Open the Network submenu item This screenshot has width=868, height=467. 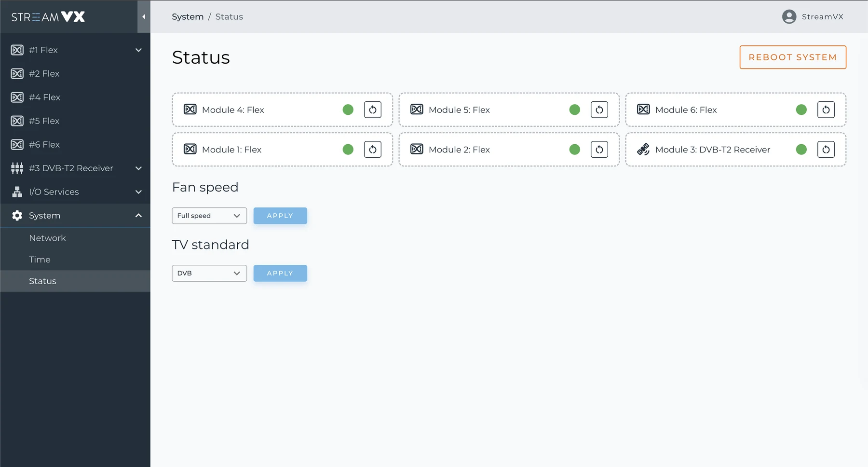(x=75, y=238)
